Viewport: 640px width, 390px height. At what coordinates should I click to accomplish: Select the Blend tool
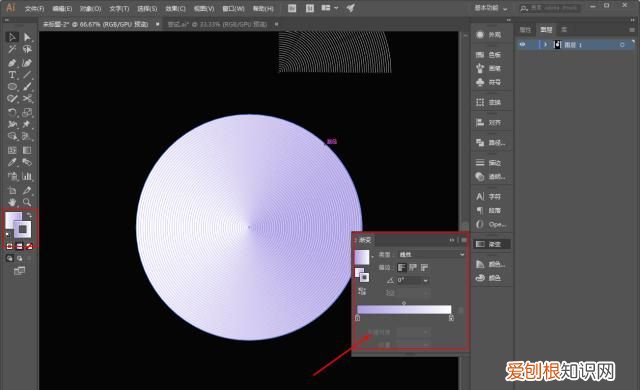27,162
